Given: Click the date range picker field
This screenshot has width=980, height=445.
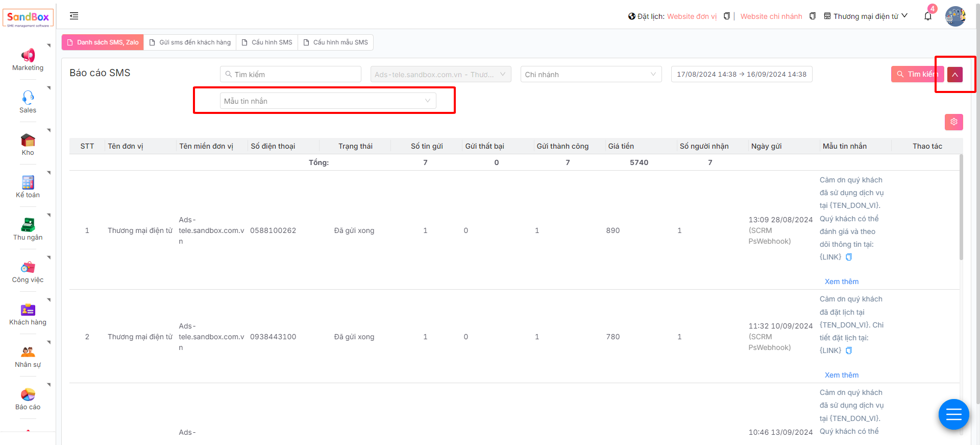Looking at the screenshot, I should [741, 75].
